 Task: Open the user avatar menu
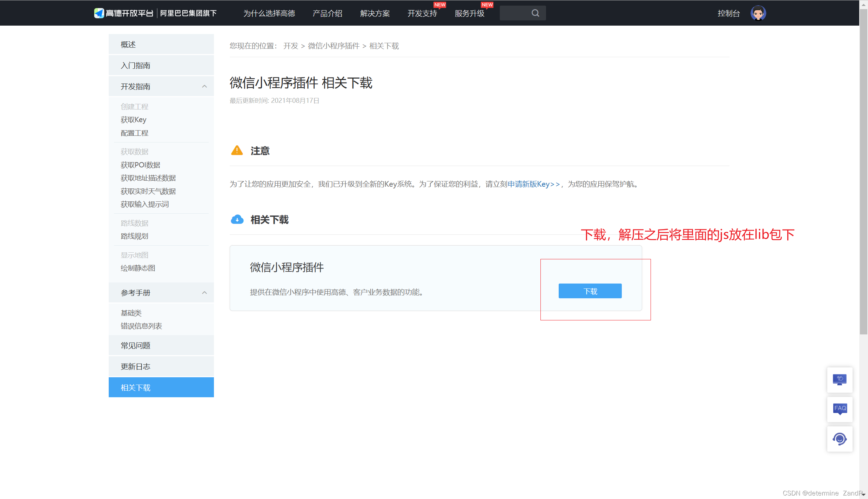coord(758,13)
